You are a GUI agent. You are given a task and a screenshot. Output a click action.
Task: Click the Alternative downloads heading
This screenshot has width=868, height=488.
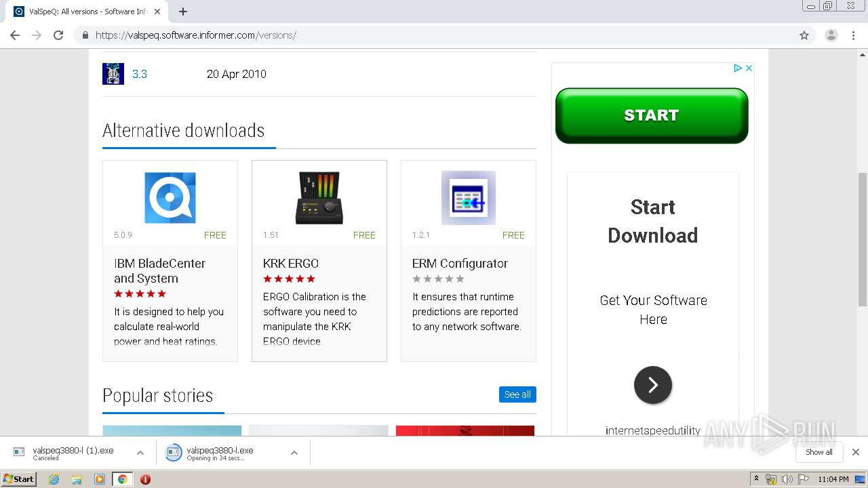click(x=184, y=130)
